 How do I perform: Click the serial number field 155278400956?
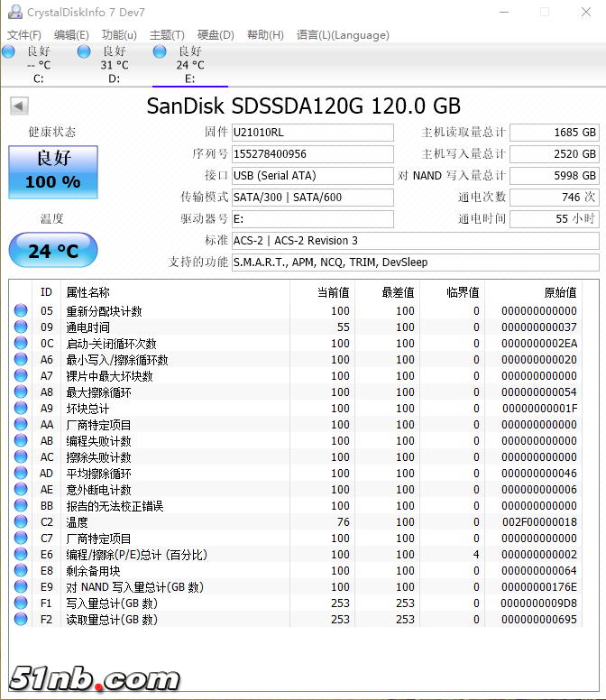pyautogui.click(x=313, y=154)
